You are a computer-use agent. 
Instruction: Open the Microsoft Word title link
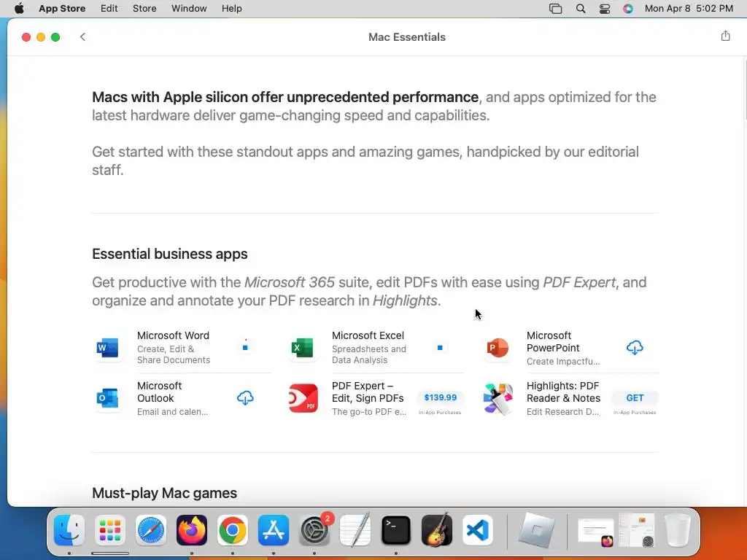tap(173, 335)
